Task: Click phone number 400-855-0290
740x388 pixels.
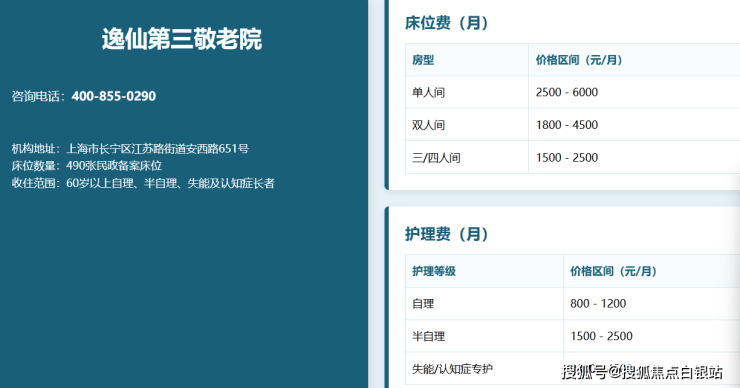Action: [114, 96]
